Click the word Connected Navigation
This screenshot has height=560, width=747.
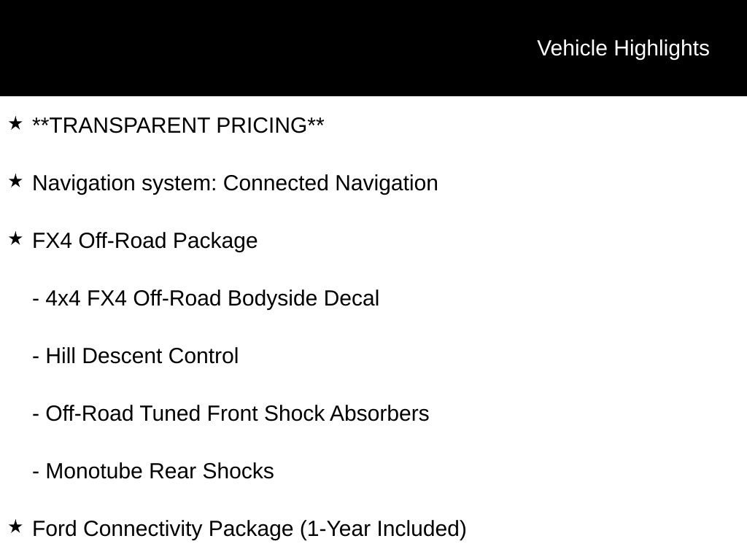click(330, 183)
